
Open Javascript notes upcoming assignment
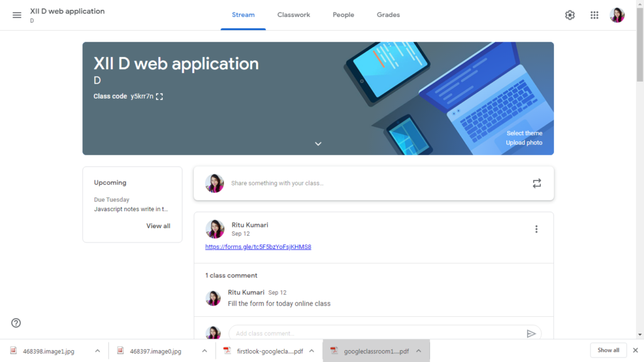[x=131, y=209]
